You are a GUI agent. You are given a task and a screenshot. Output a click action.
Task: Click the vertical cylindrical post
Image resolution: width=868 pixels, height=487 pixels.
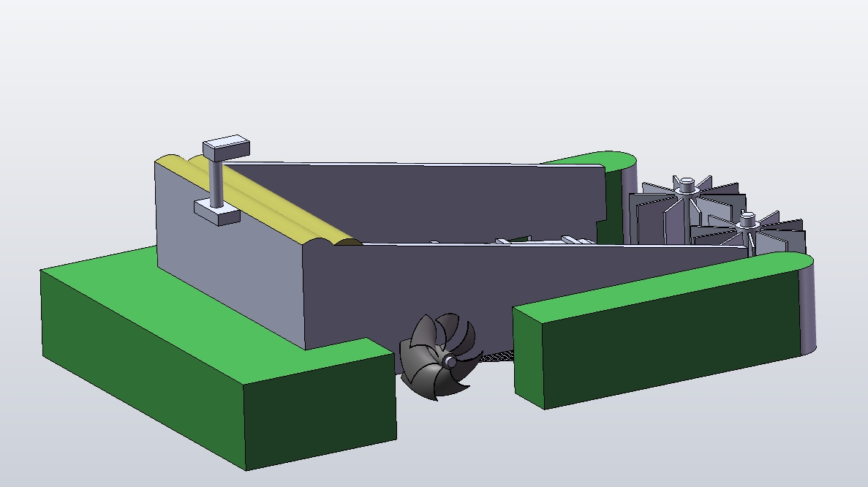(217, 183)
